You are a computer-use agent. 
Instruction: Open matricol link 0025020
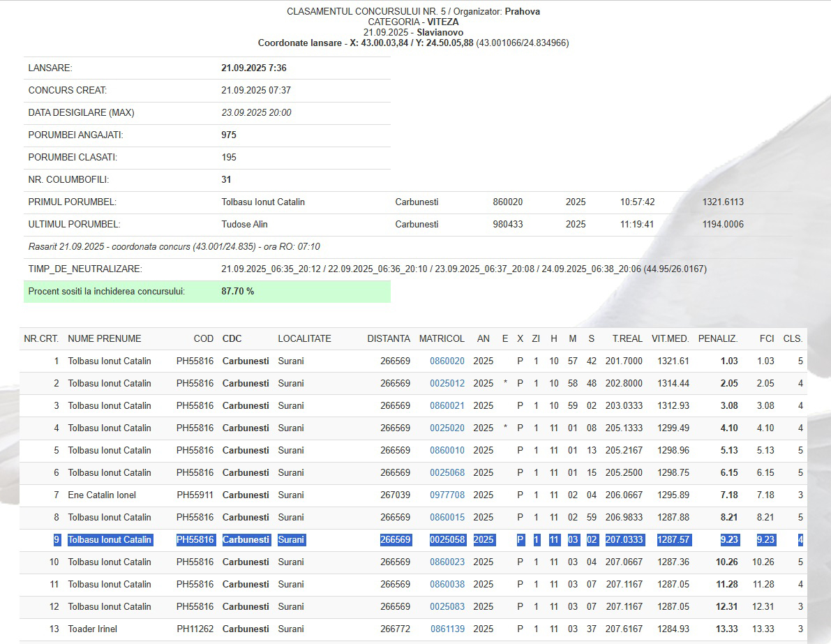pyautogui.click(x=447, y=428)
